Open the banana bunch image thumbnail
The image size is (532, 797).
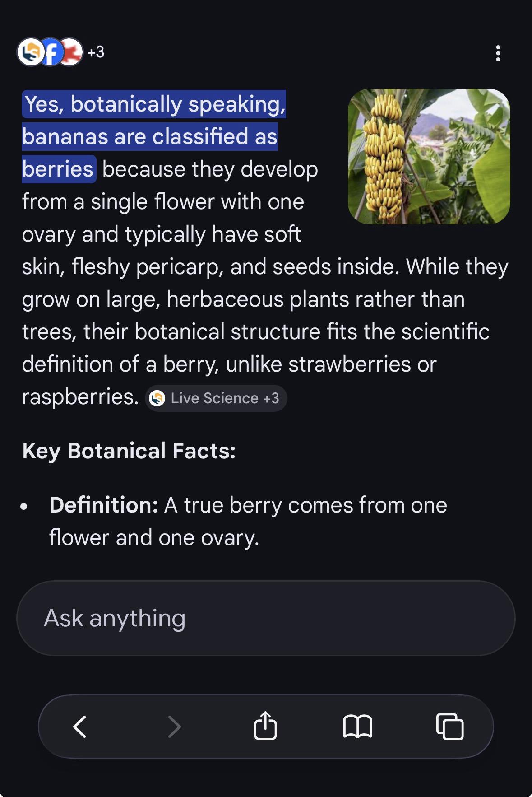429,156
